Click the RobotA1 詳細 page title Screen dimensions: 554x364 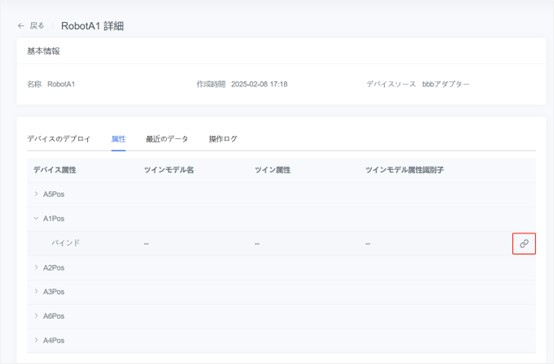tap(93, 26)
